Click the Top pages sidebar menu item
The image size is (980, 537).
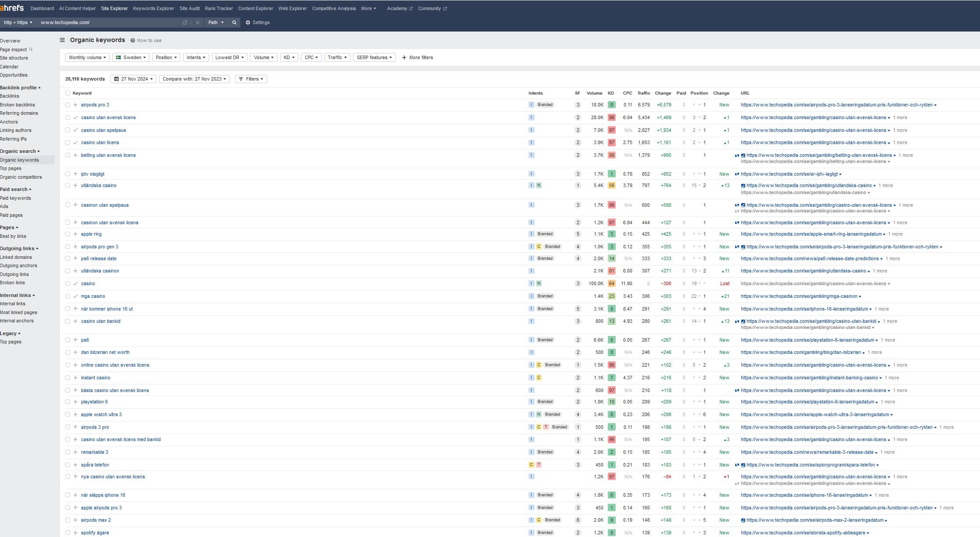(11, 168)
